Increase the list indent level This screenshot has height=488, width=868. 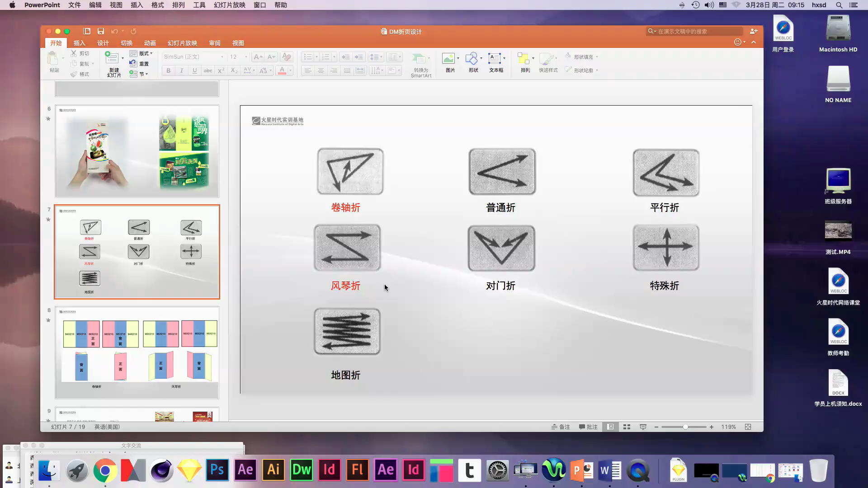(x=359, y=57)
